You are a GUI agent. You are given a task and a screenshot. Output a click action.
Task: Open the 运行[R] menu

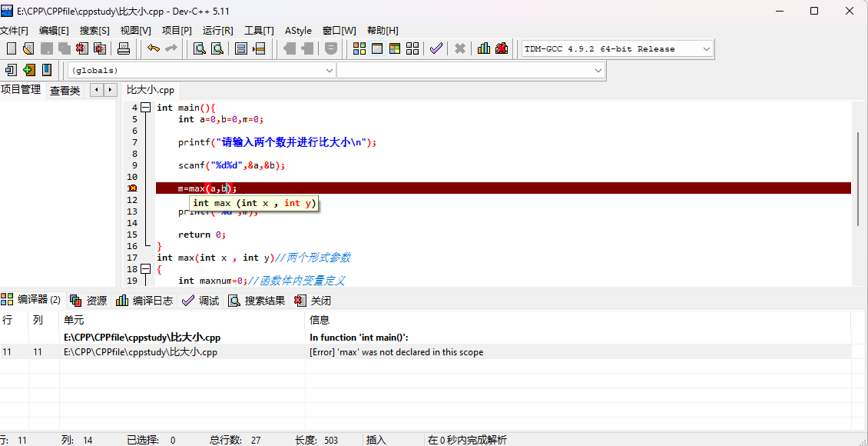tap(217, 30)
